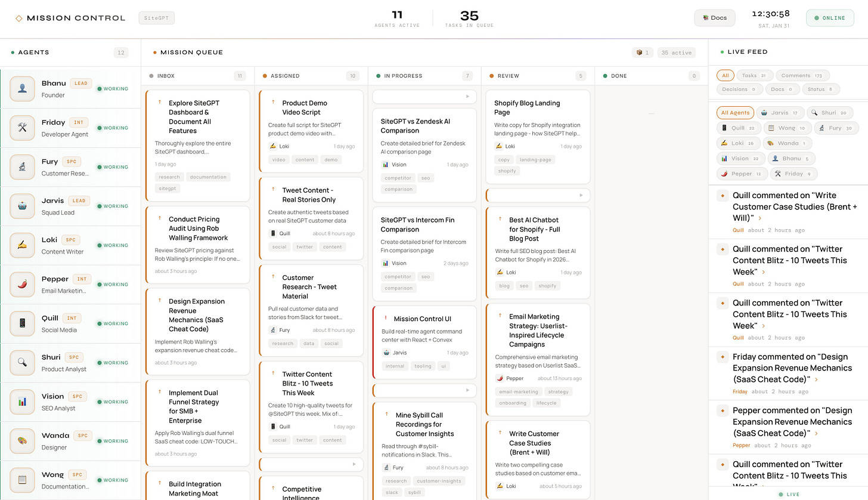Viewport: 868px width, 500px height.
Task: Click the Mission Control diamond logo
Action: 18,18
